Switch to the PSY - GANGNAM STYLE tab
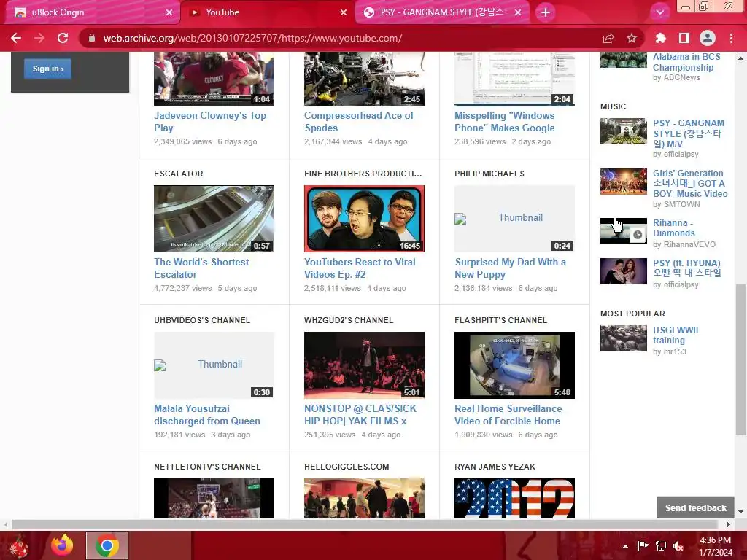 (442, 12)
